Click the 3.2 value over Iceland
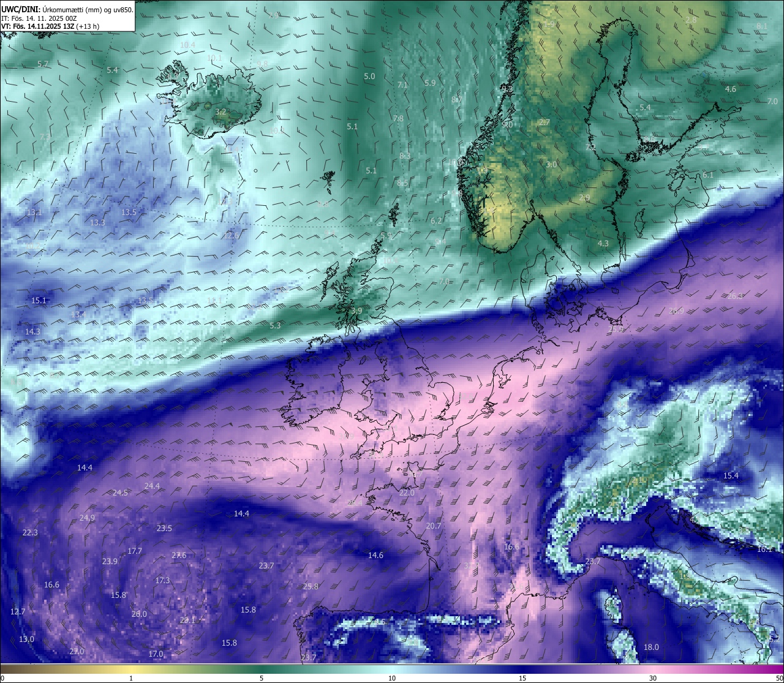Viewport: 784px width, 683px height. pyautogui.click(x=221, y=112)
